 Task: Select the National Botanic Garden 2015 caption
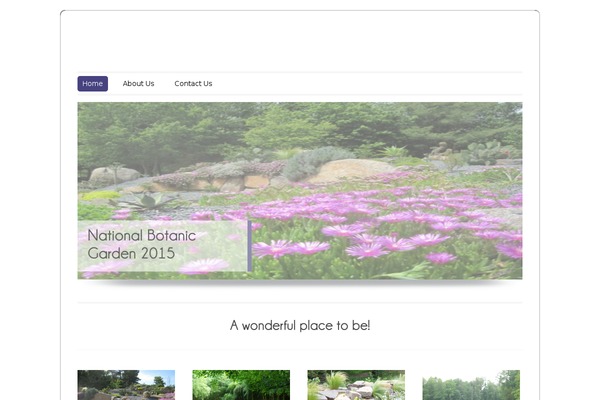click(142, 244)
